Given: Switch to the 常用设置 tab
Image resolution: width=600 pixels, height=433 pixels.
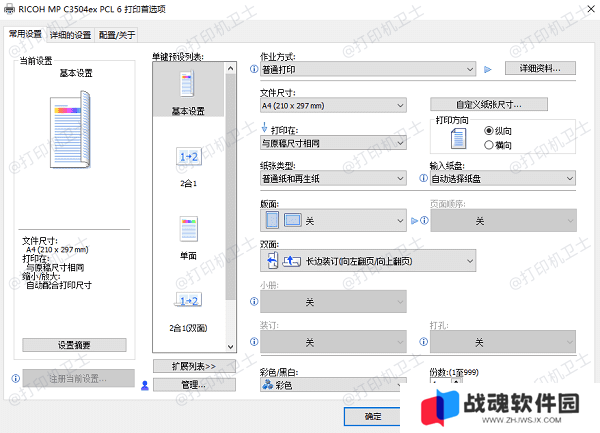Looking at the screenshot, I should (25, 34).
